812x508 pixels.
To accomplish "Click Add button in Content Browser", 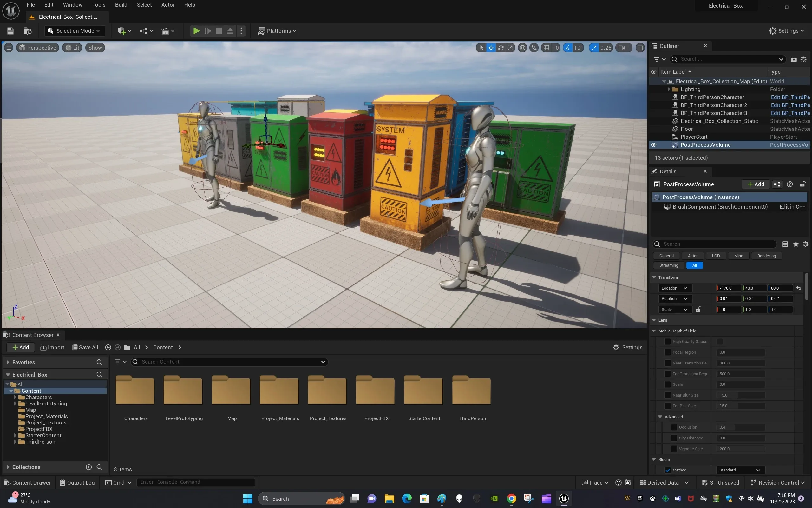I will tap(21, 347).
